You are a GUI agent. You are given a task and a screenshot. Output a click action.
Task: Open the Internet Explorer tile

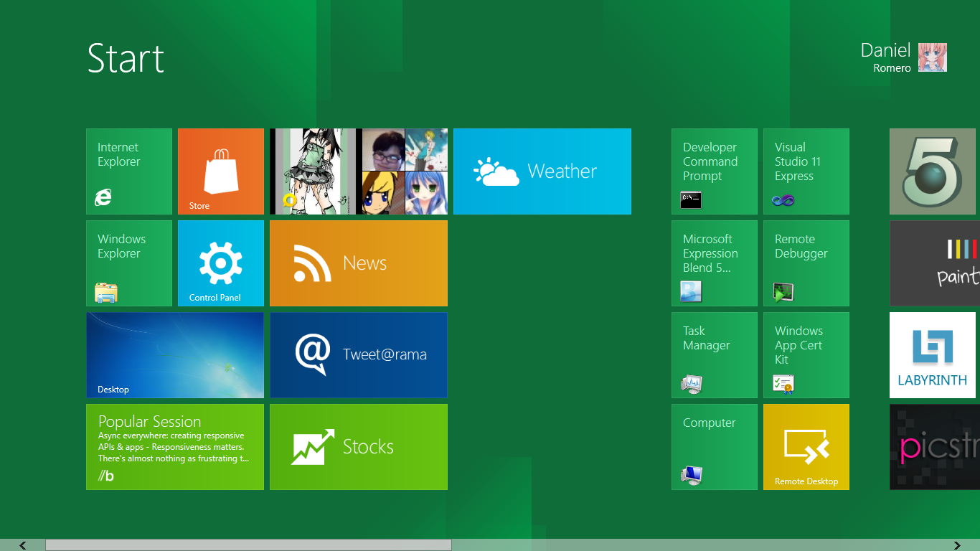coord(129,171)
